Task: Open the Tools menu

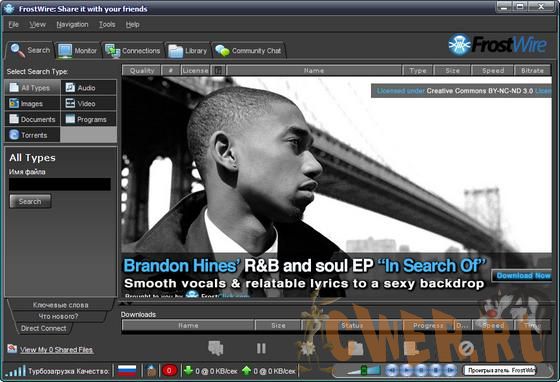Action: click(107, 24)
